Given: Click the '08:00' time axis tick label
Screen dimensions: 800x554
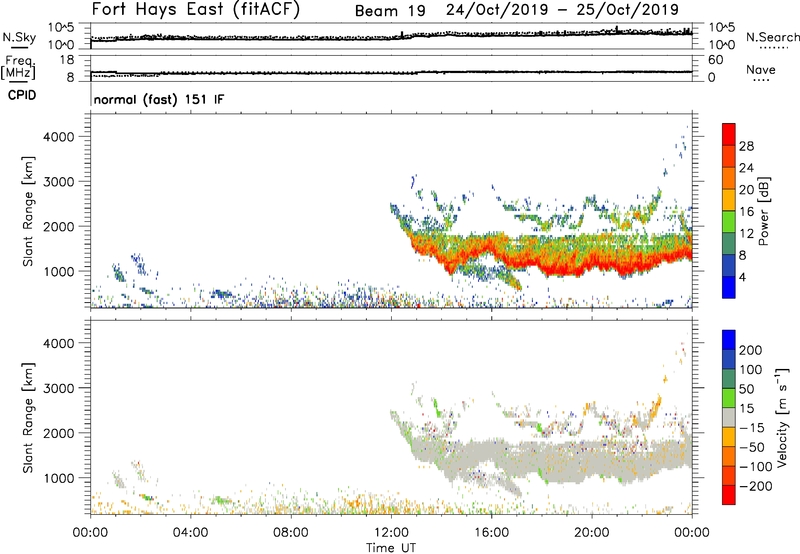Looking at the screenshot, I should (x=290, y=533).
